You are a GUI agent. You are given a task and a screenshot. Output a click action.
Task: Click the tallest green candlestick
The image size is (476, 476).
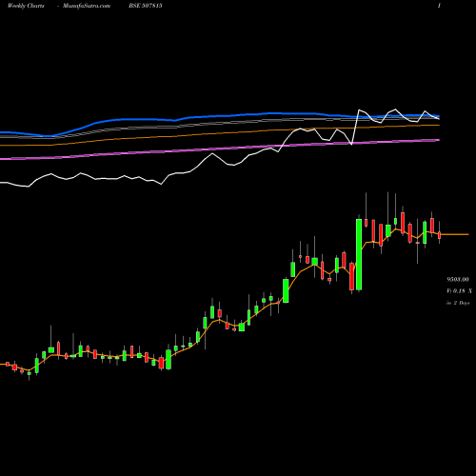359,254
